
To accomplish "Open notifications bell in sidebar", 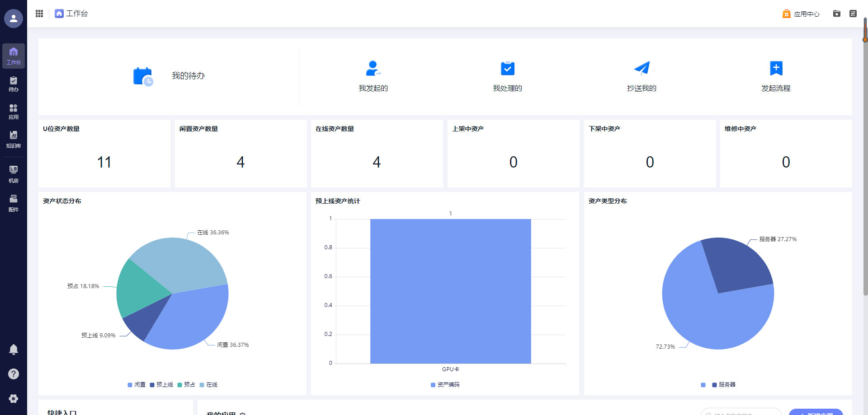I will (14, 350).
